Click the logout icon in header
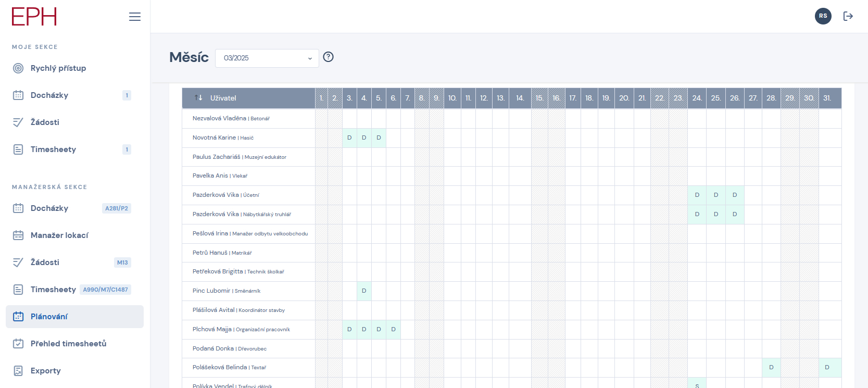Image resolution: width=868 pixels, height=388 pixels. click(x=848, y=16)
